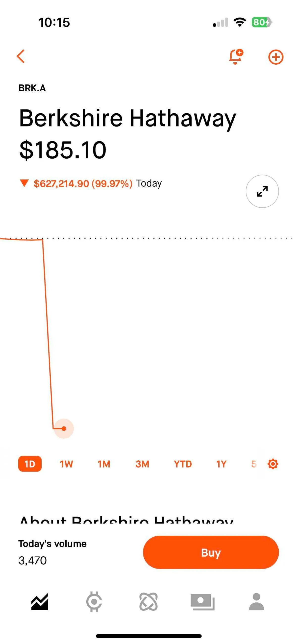Open the atom-shaped tab in bottom bar
The width and height of the screenshot is (297, 644).
click(x=148, y=601)
